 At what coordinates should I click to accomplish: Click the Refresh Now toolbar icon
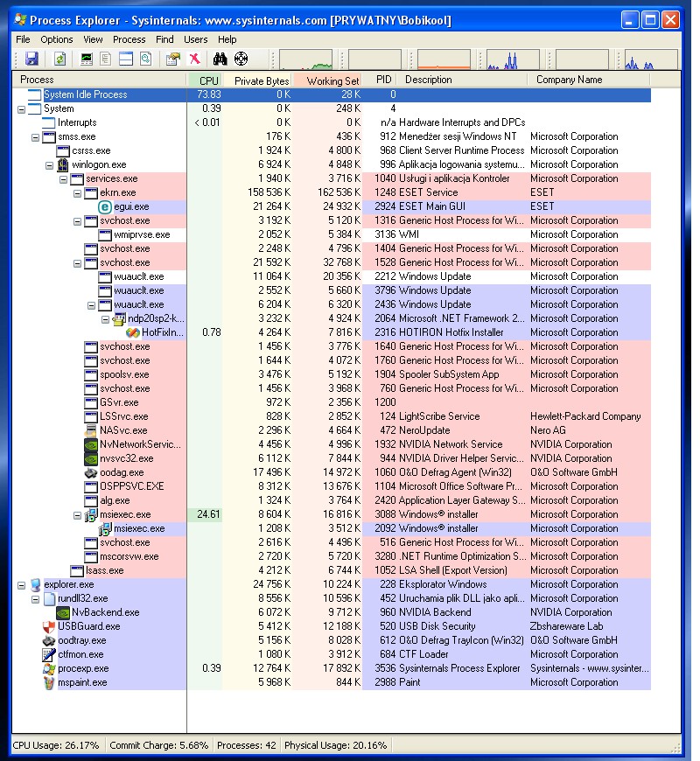(59, 59)
